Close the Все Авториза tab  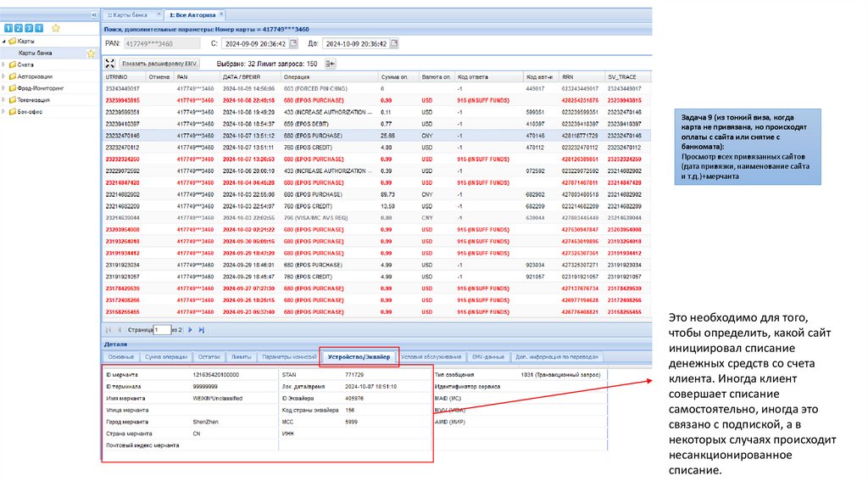click(x=221, y=15)
